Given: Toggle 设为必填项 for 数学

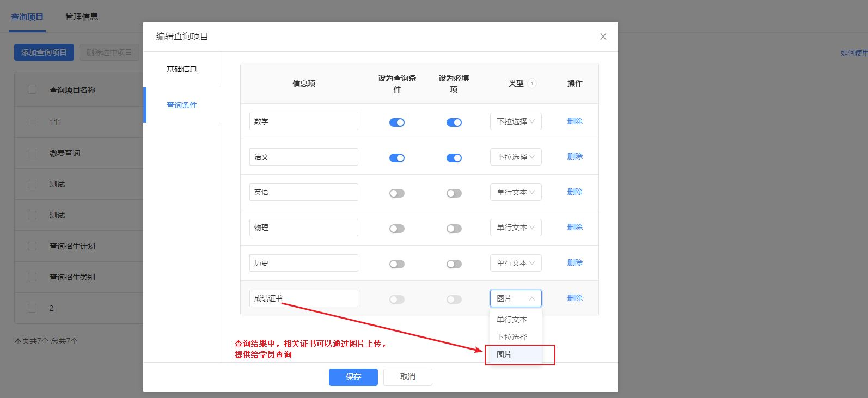Looking at the screenshot, I should pyautogui.click(x=454, y=123).
